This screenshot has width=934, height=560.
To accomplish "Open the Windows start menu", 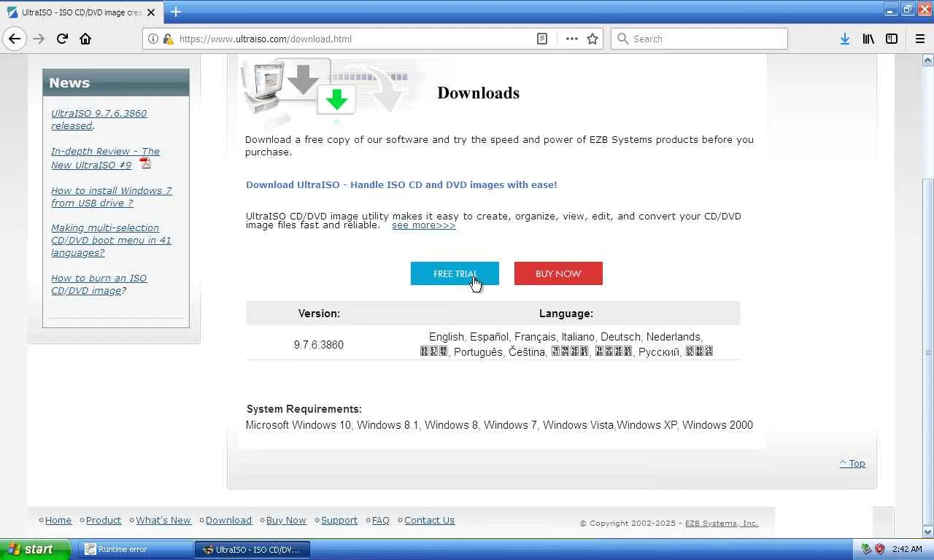I will pyautogui.click(x=34, y=549).
